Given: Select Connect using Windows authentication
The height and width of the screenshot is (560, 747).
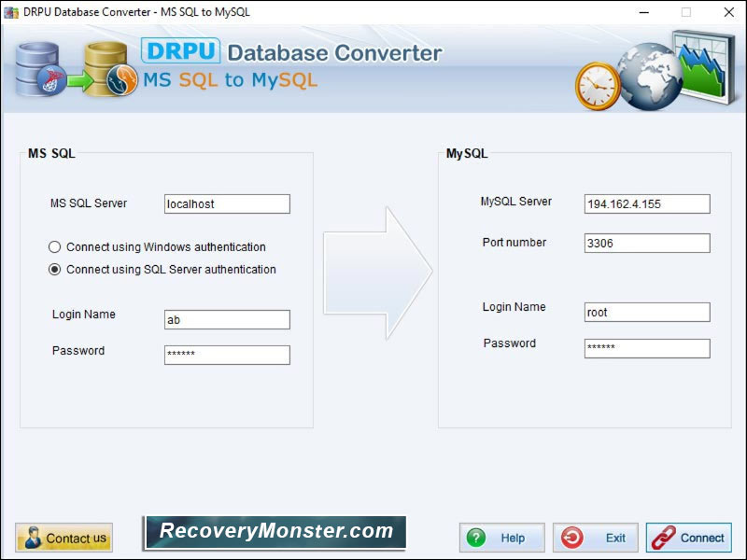Looking at the screenshot, I should 55,246.
